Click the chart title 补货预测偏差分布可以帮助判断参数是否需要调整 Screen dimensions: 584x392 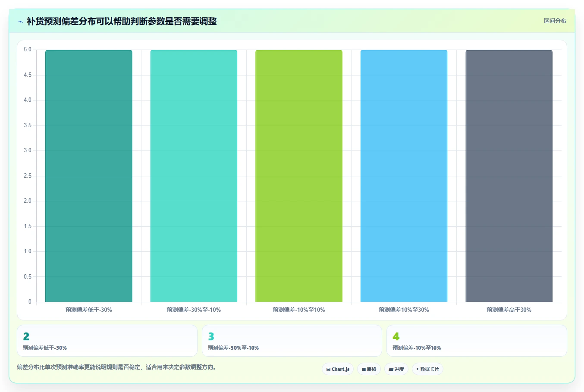tap(122, 21)
